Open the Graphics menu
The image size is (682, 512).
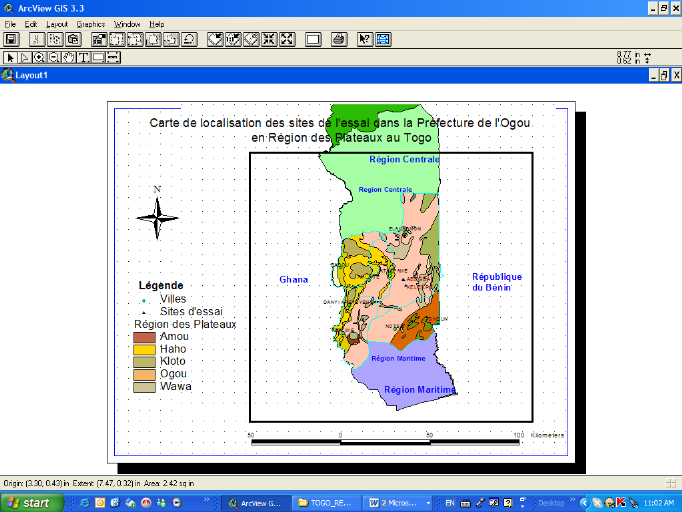(90, 23)
